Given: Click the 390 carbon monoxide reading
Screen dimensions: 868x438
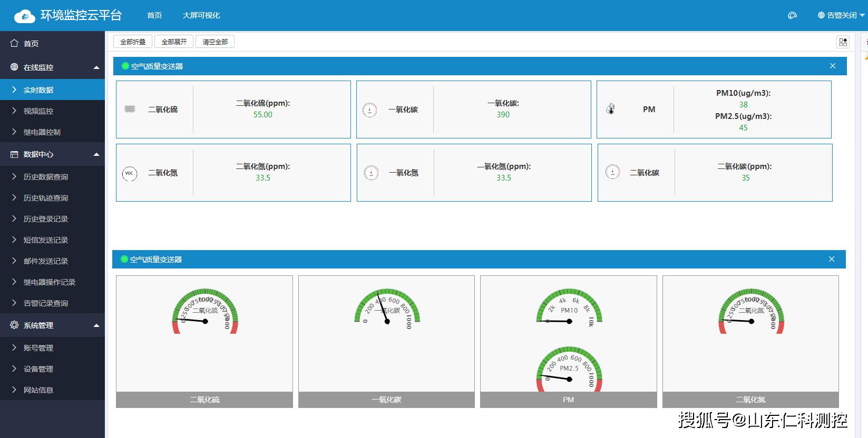Looking at the screenshot, I should tap(503, 114).
